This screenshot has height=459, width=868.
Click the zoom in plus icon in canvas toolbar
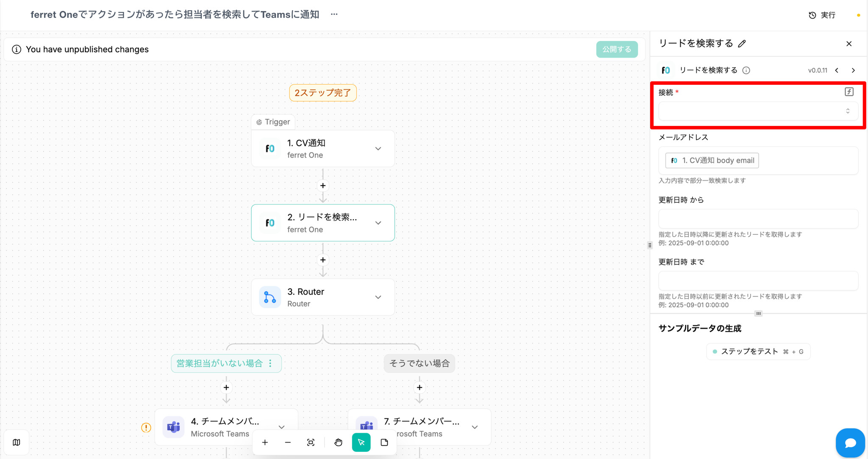tap(265, 442)
